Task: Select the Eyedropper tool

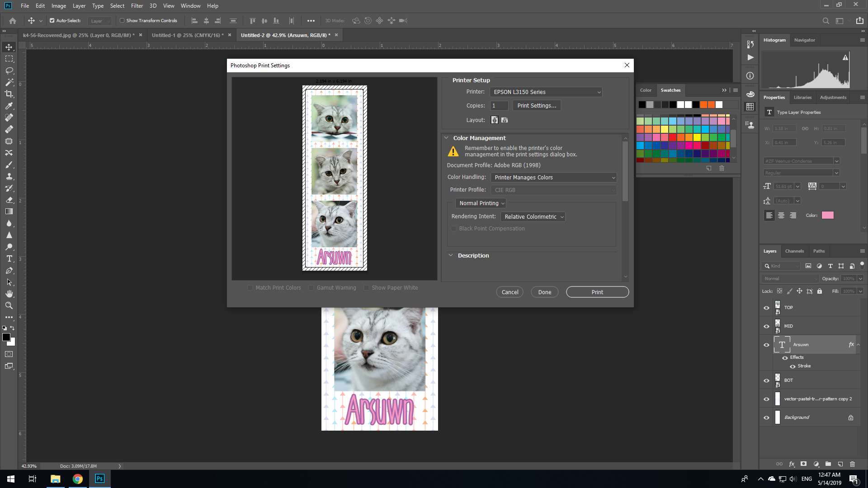Action: (x=9, y=106)
